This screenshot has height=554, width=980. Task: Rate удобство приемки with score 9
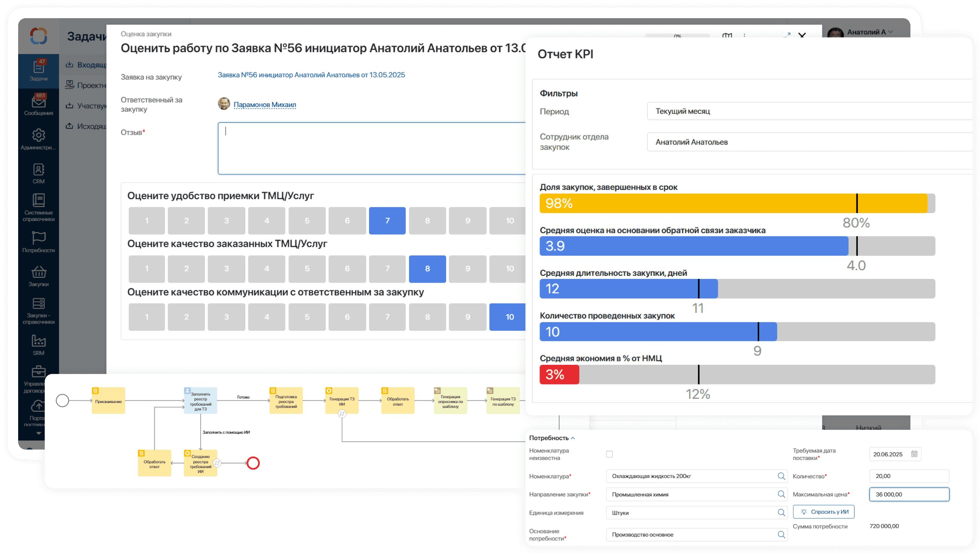(467, 221)
